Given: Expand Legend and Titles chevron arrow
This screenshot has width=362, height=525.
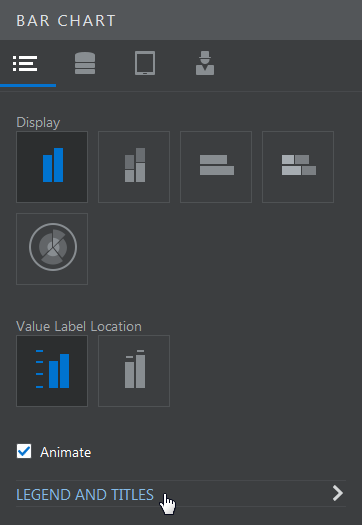Looking at the screenshot, I should pyautogui.click(x=338, y=494).
